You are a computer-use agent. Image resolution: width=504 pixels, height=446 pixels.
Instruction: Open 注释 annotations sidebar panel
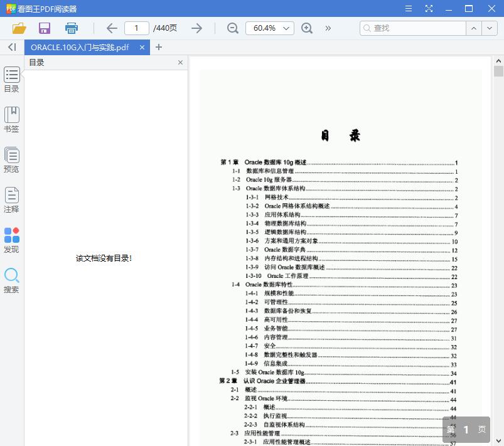coord(11,200)
